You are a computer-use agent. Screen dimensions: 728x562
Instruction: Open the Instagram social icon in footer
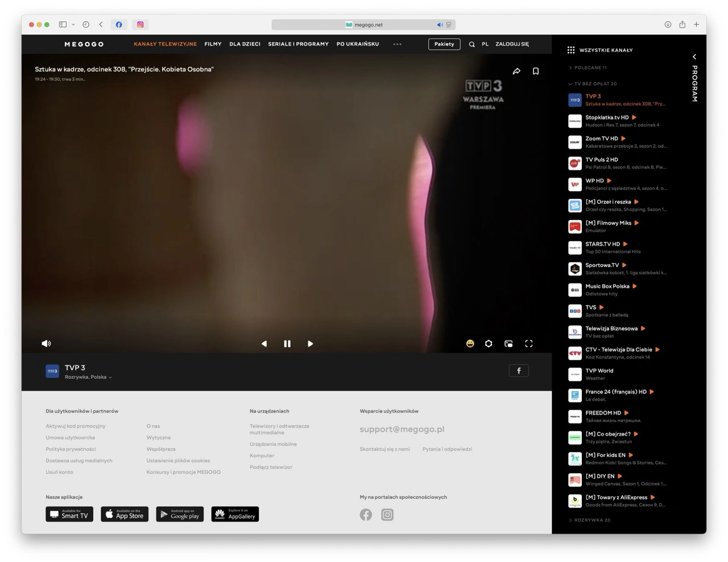click(x=387, y=515)
